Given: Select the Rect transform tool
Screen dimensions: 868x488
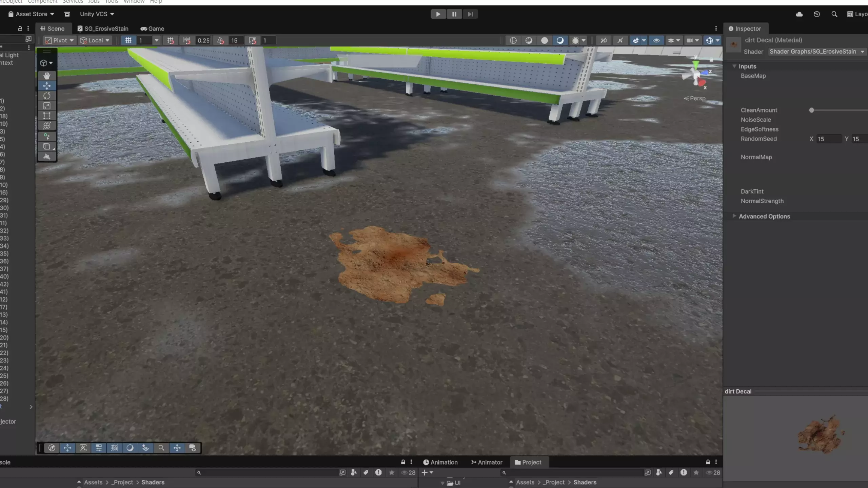Looking at the screenshot, I should pyautogui.click(x=47, y=116).
